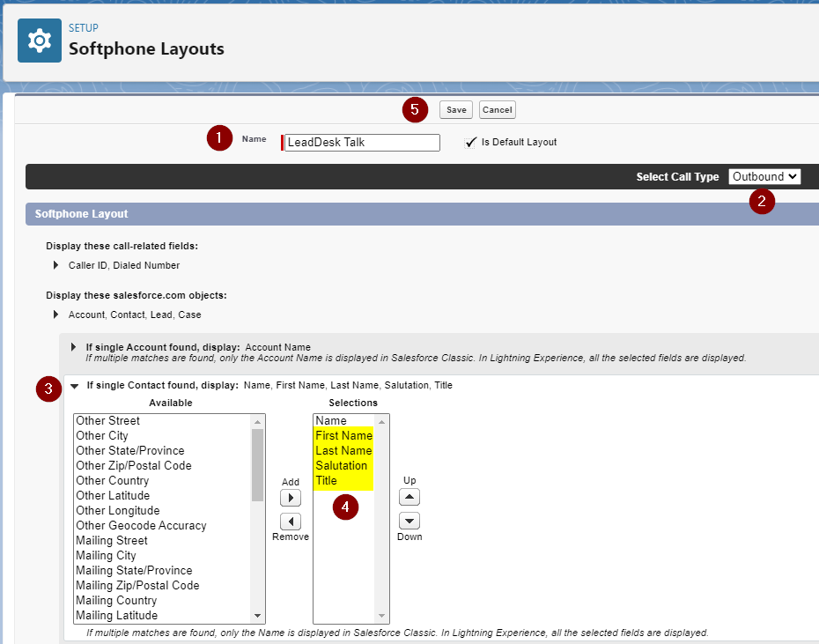Click the Available list scrollbar thumb
This screenshot has height=644, width=819.
257,464
